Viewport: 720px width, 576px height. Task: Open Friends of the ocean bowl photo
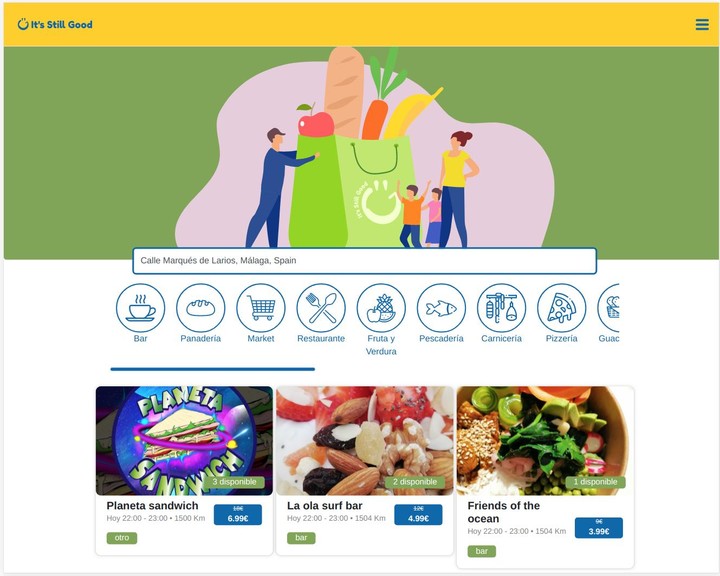pyautogui.click(x=545, y=440)
